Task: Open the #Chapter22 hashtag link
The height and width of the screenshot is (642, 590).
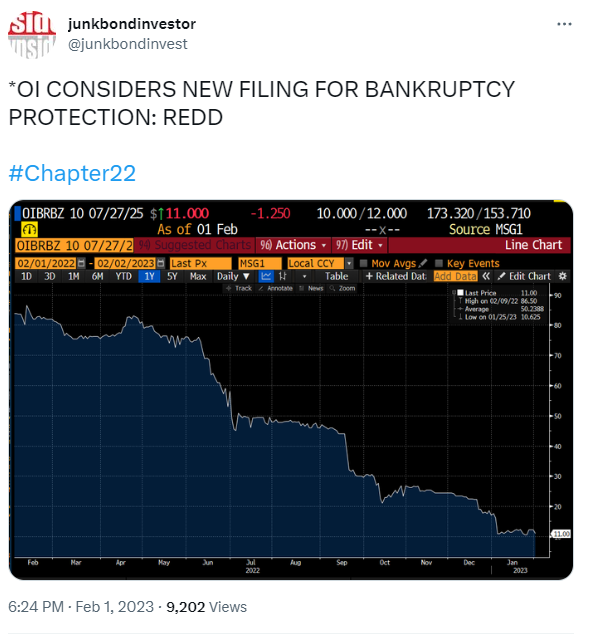Action: [x=72, y=173]
